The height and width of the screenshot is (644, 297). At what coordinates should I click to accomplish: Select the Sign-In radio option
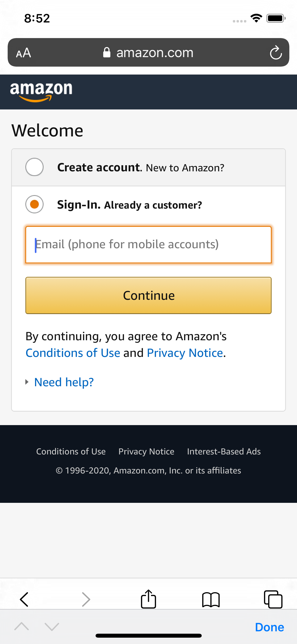pyautogui.click(x=34, y=204)
